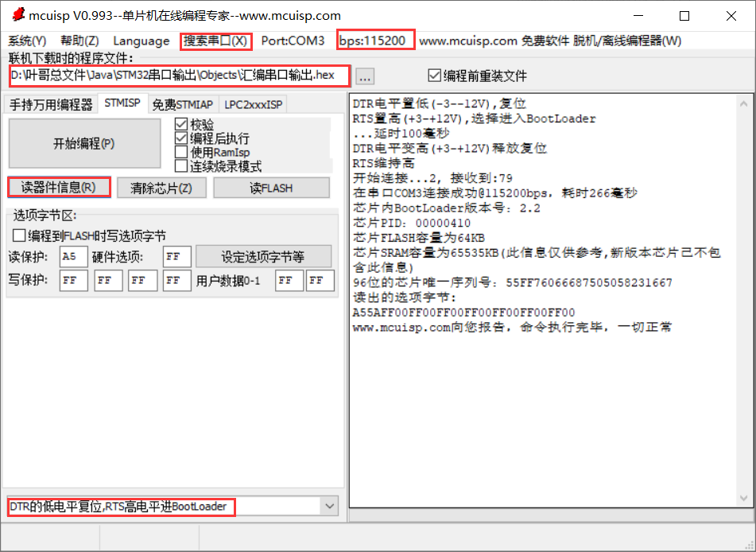Click 清除芯片(Z) to erase the chip
Viewport: 756px width, 552px height.
tap(161, 185)
